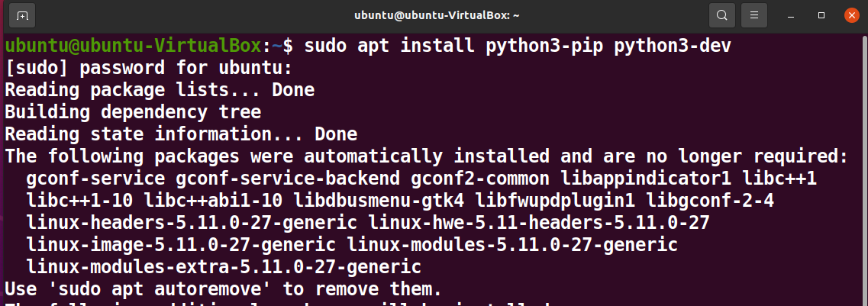Click linux-image-5.11.0-27-generic package name
Image resolution: width=868 pixels, height=306 pixels.
click(x=181, y=245)
